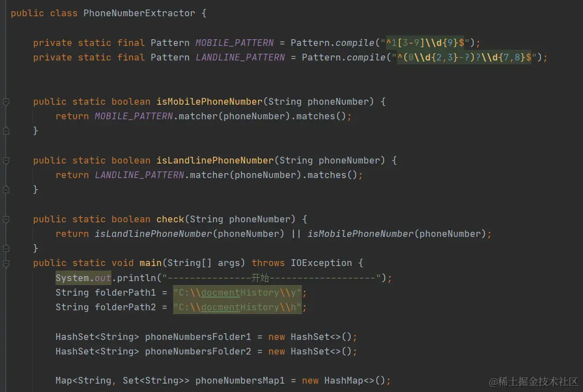Click the check method name
The image size is (583, 392).
coord(170,219)
